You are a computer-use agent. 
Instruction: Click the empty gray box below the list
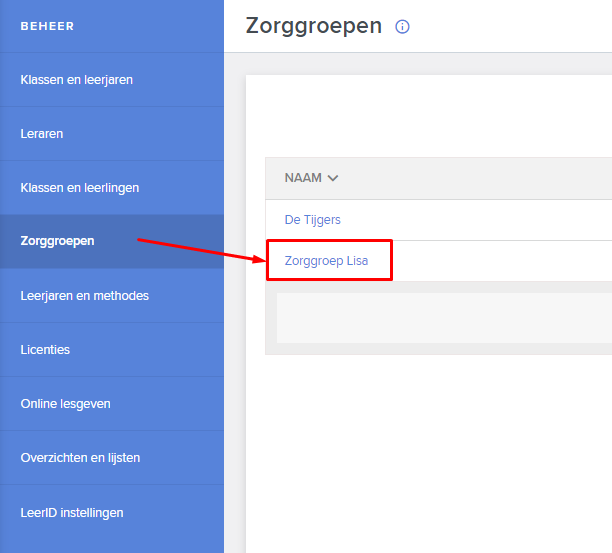click(444, 318)
